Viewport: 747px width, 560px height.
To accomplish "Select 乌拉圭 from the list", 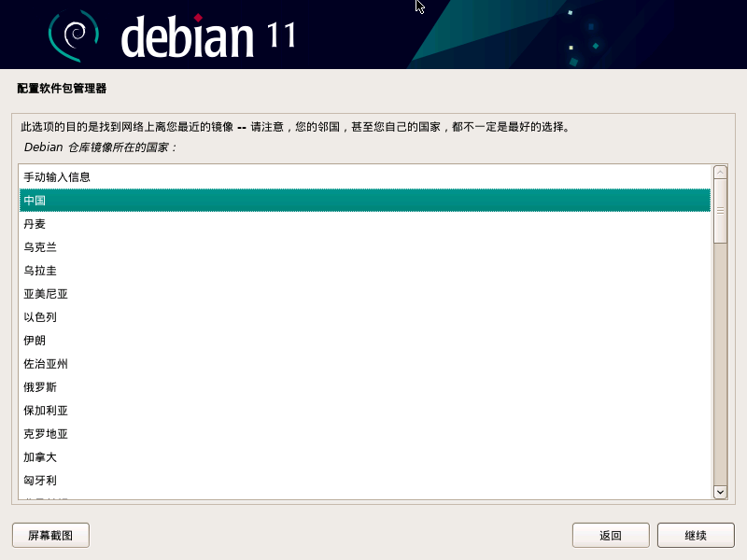I will tap(41, 271).
